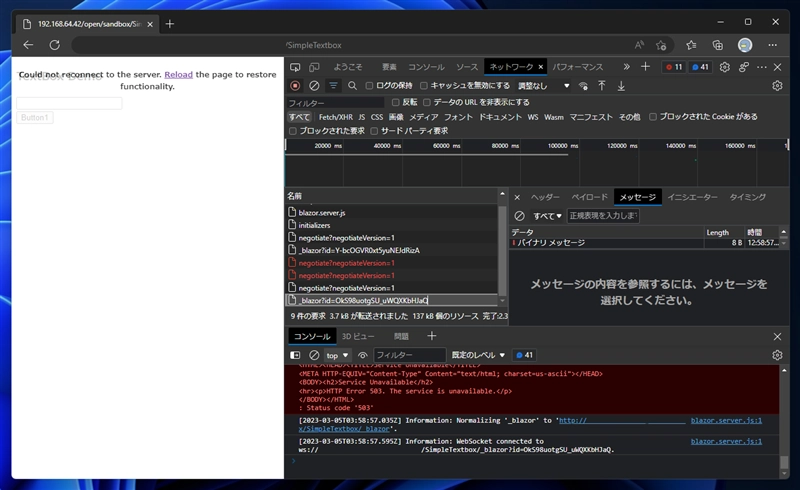The width and height of the screenshot is (800, 490).
Task: Close the 192.168.64.42 browser tab
Action: coord(150,24)
